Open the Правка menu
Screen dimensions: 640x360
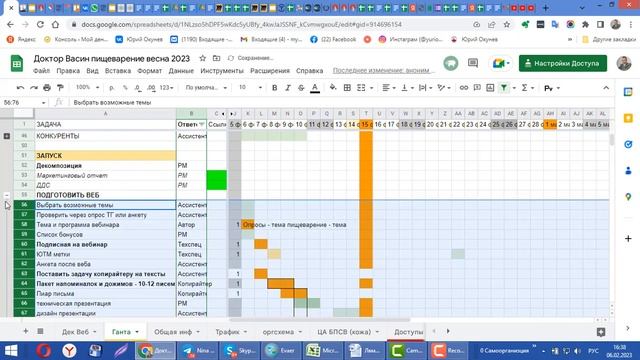click(68, 71)
